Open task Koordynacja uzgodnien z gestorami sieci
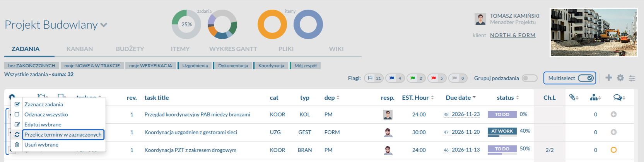644x162 pixels. tap(191, 132)
